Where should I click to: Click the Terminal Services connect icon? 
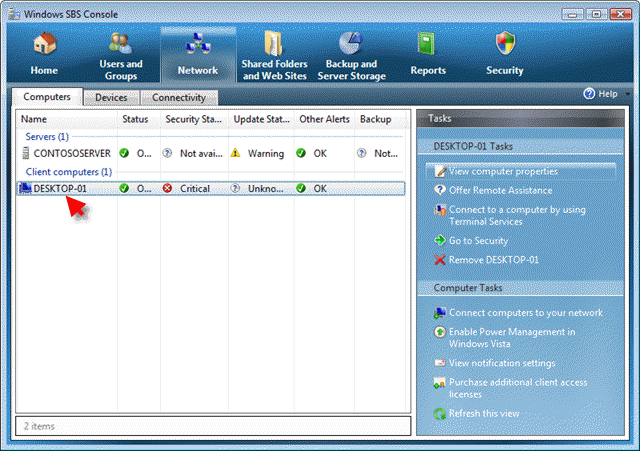coord(440,210)
